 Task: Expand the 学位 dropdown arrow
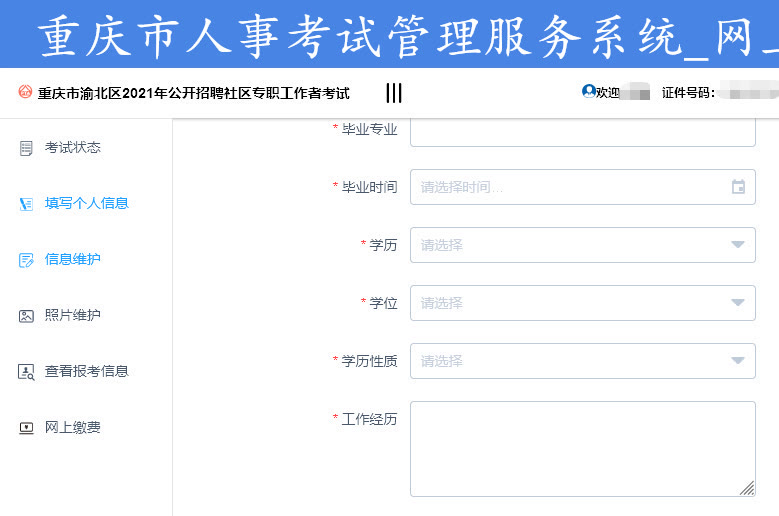click(x=738, y=303)
